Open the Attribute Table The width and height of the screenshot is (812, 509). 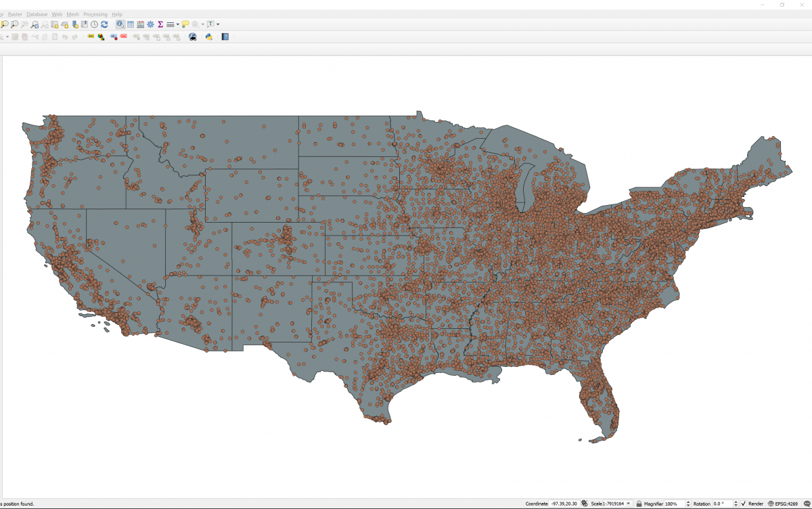[x=130, y=24]
